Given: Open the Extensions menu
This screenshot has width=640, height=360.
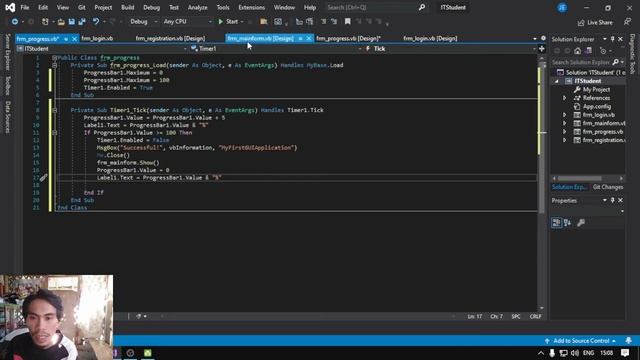Looking at the screenshot, I should pos(251,7).
